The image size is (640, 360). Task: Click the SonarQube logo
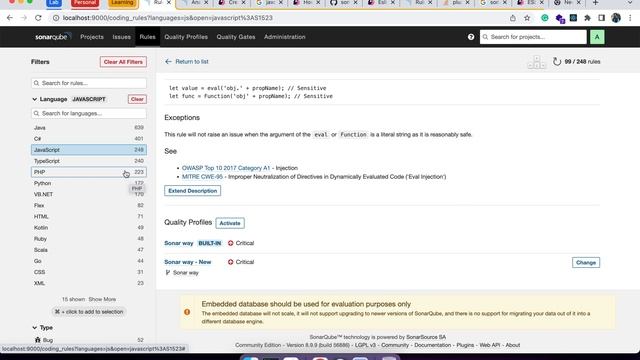(x=53, y=37)
